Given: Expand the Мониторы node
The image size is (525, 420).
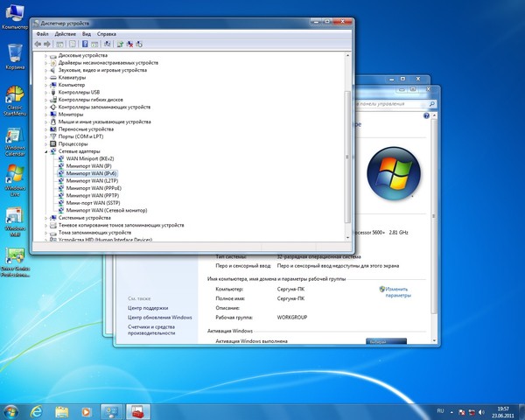Looking at the screenshot, I should tap(46, 115).
